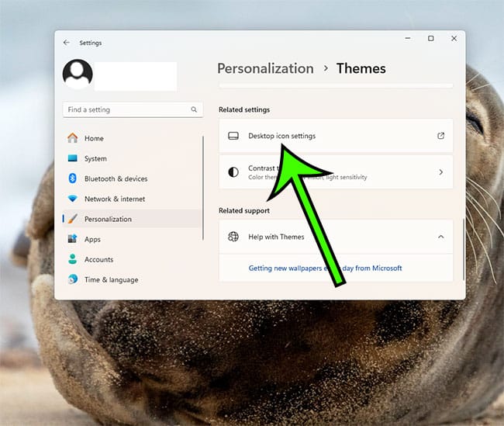The height and width of the screenshot is (426, 504).
Task: Click the System monitor icon
Action: click(x=73, y=158)
